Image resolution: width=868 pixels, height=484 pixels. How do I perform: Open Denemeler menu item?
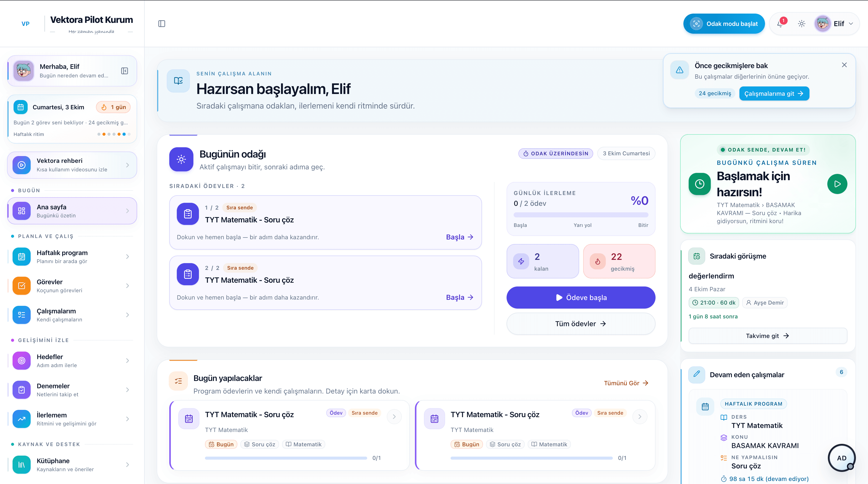click(72, 390)
